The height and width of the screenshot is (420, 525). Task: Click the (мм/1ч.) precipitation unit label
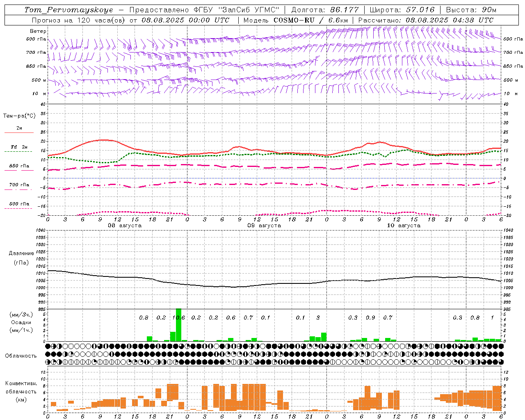(21, 330)
